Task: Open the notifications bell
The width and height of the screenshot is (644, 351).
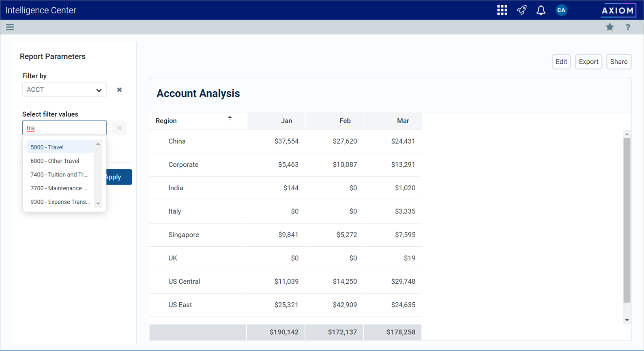Action: point(541,10)
